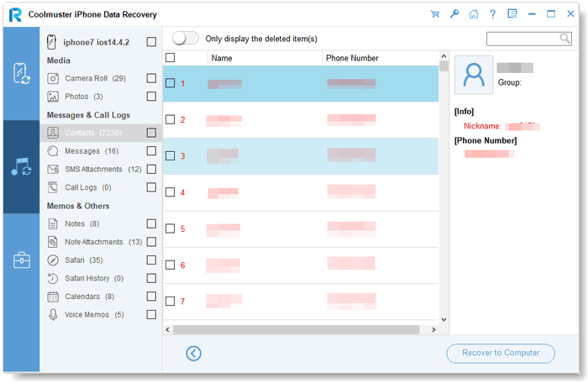
Task: Check the Photos category checkbox
Action: tap(151, 97)
